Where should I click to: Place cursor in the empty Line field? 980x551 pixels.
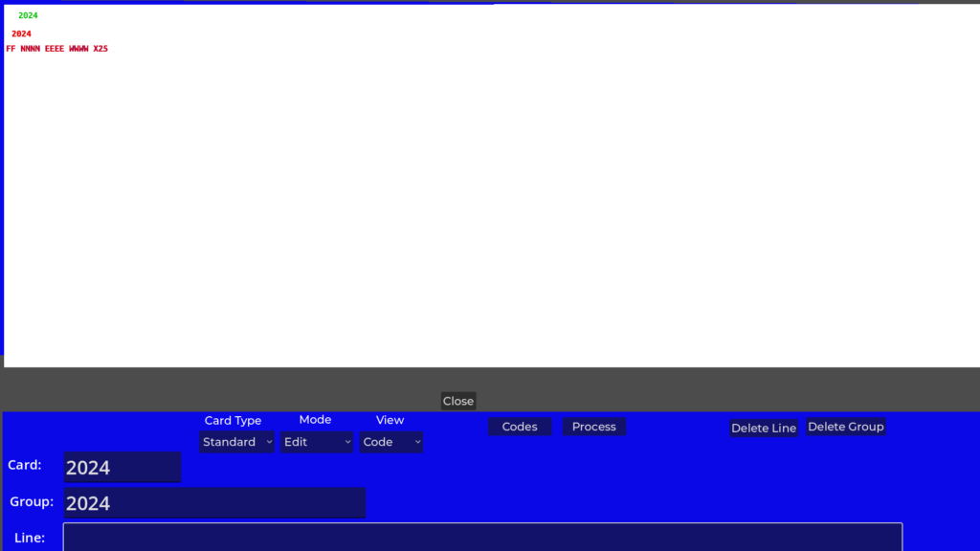[x=482, y=537]
